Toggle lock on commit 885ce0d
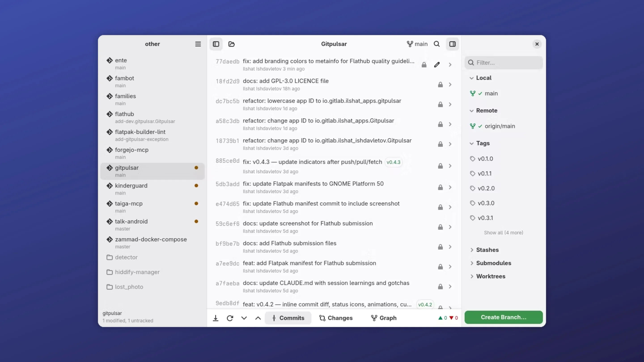Screen dimensions: 644x362 440,166
